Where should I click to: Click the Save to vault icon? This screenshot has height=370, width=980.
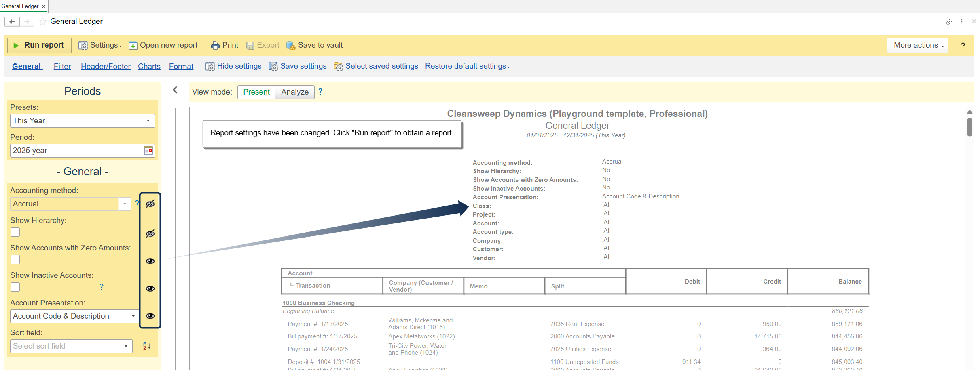click(x=290, y=46)
